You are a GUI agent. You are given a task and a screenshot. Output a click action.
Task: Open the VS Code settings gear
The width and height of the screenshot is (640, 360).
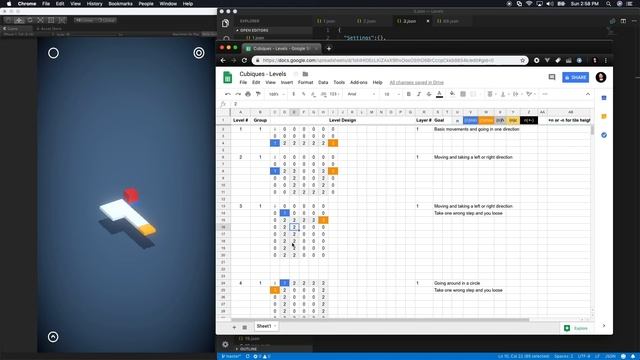225,344
